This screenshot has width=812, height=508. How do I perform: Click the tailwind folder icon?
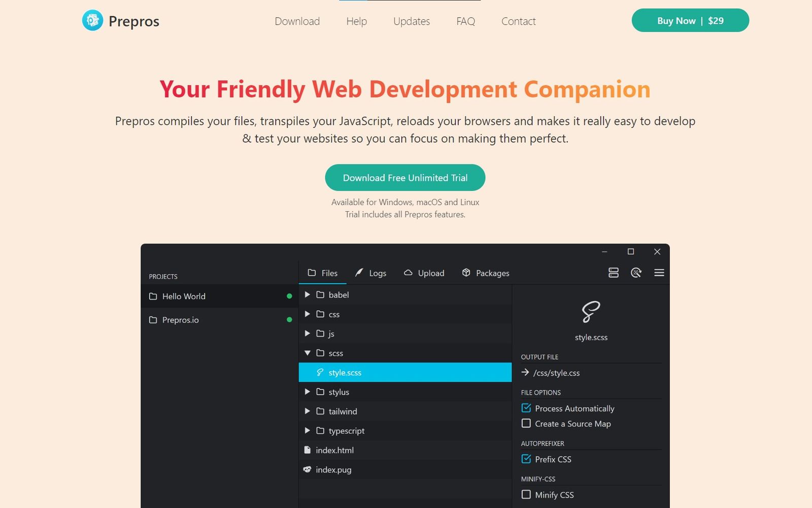pos(320,411)
